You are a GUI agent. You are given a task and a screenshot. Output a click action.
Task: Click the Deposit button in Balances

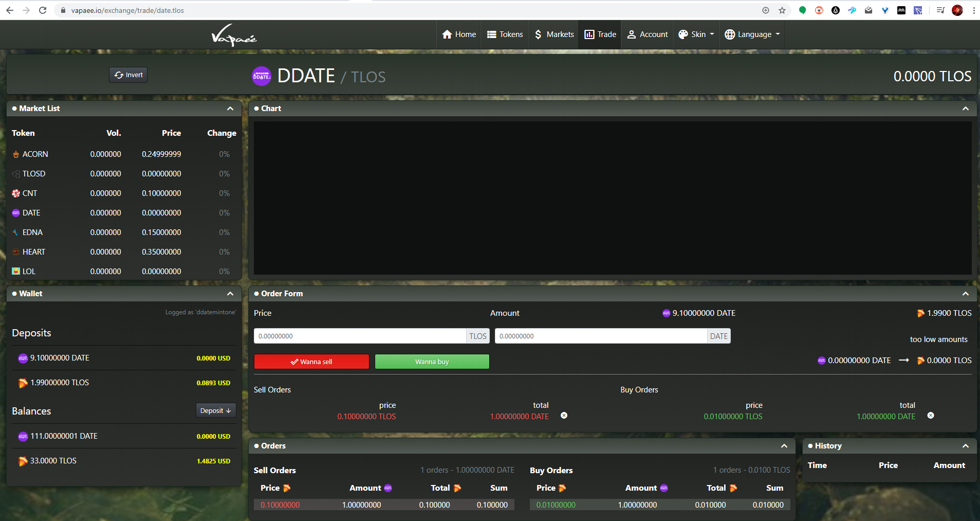click(x=216, y=410)
